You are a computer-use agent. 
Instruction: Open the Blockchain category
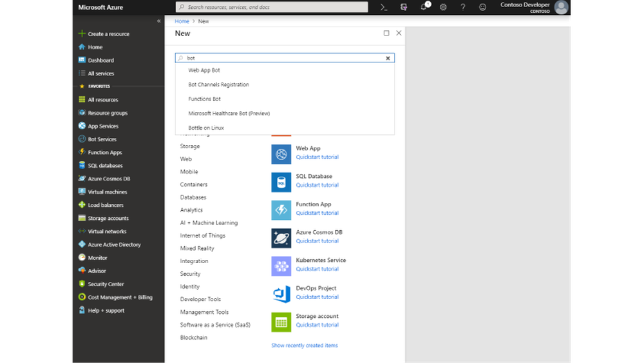point(193,337)
